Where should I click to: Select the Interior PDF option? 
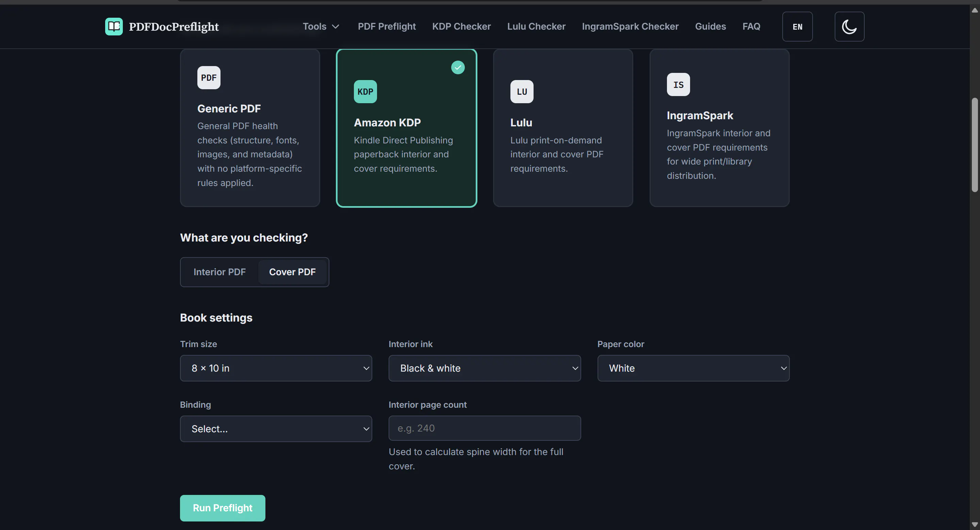[x=219, y=272]
